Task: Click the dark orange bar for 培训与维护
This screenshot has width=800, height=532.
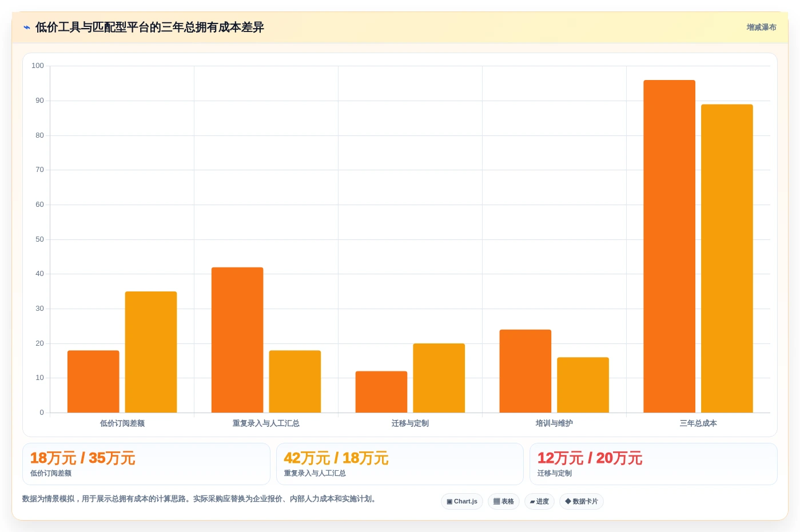Action: [x=526, y=371]
